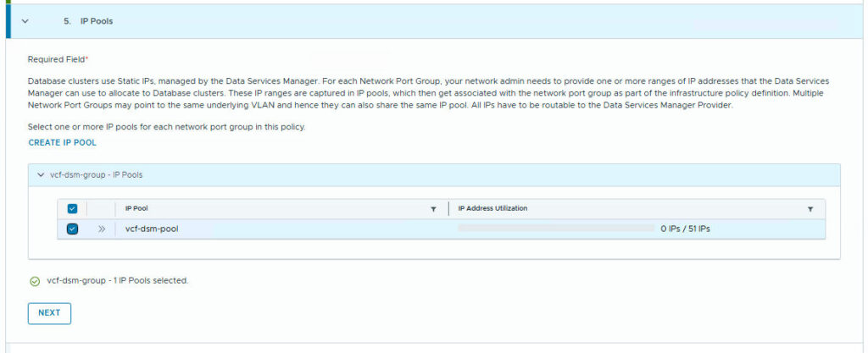Screen dimensions: 868x353
Task: Expand vcf-dsm-pool row details with double chevron
Action: click(102, 229)
